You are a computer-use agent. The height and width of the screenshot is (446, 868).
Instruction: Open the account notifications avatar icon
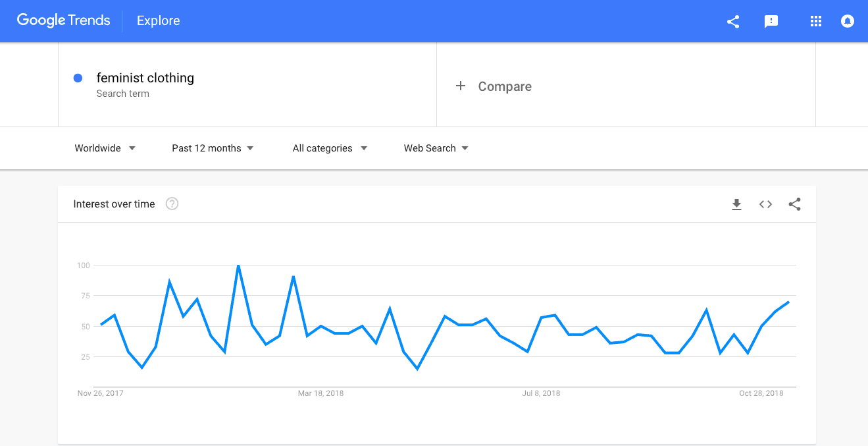[x=848, y=21]
